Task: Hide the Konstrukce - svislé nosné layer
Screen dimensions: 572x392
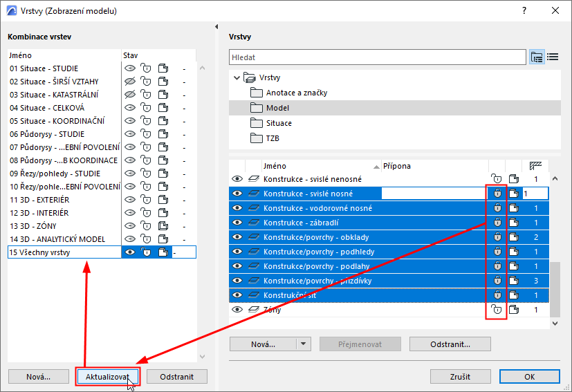Action: pyautogui.click(x=237, y=194)
